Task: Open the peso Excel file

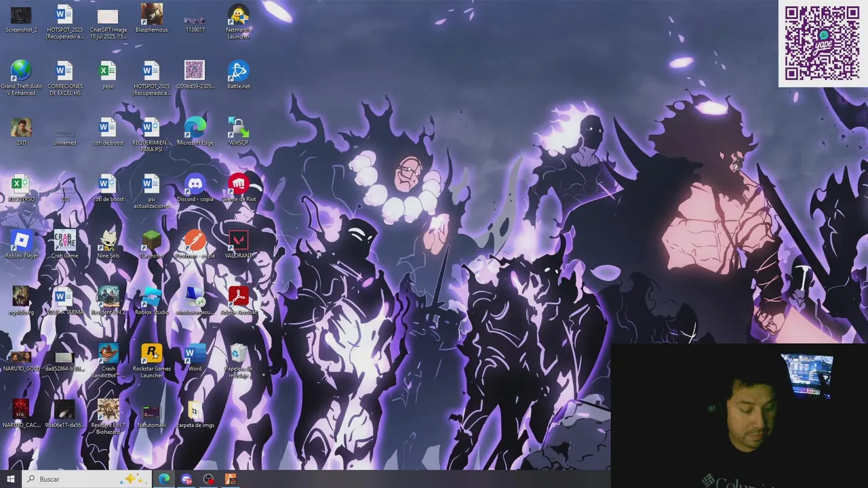Action: pyautogui.click(x=108, y=75)
